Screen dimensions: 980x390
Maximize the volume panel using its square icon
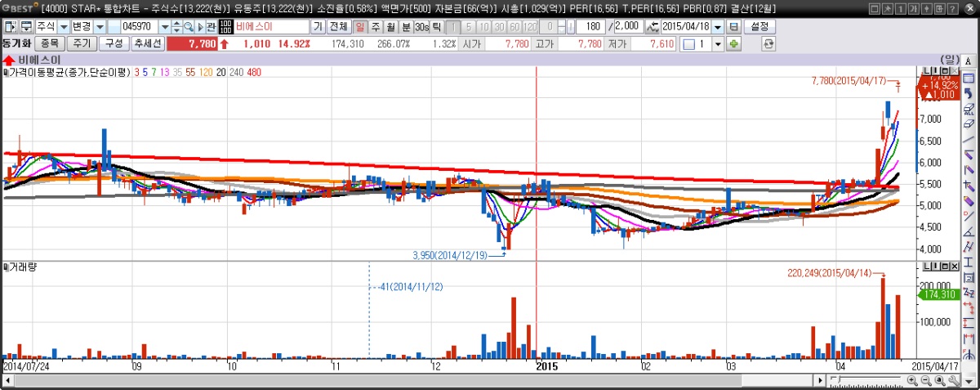pos(945,267)
